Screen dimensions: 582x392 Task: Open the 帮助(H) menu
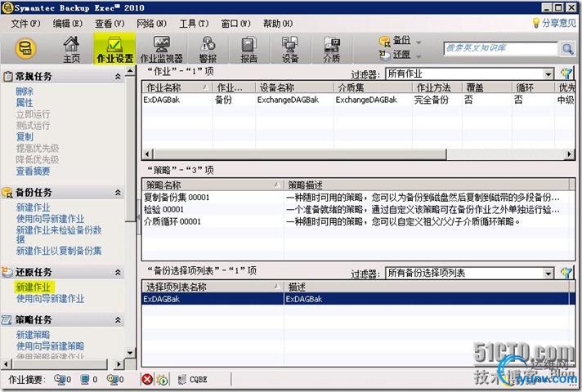278,24
